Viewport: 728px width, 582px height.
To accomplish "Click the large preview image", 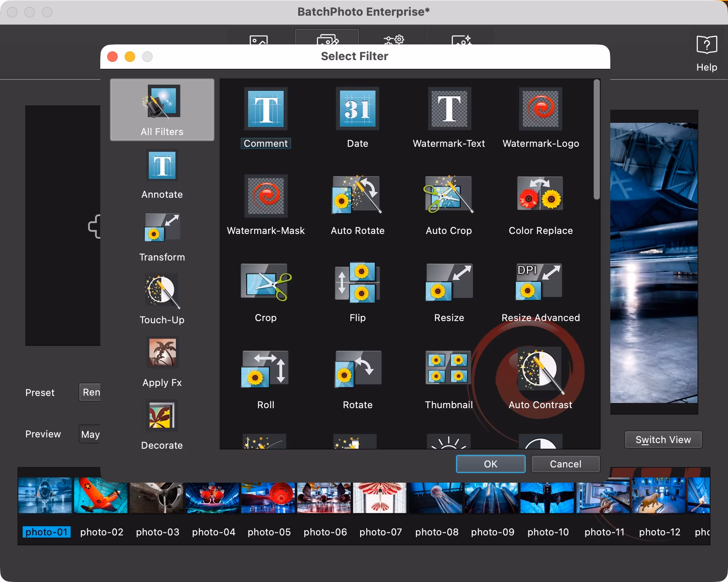I will (654, 263).
